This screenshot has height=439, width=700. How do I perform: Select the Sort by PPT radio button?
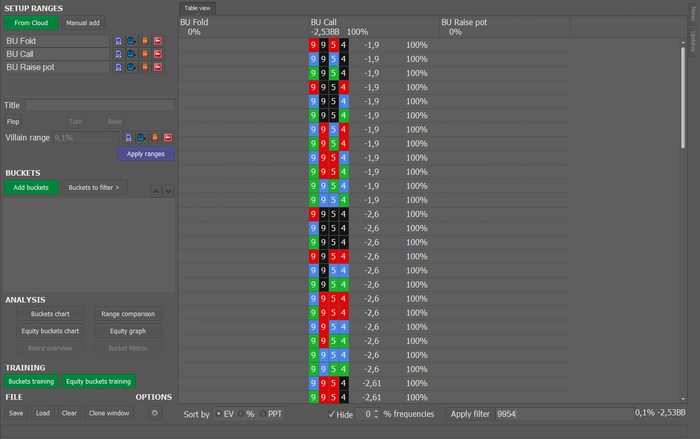coord(263,414)
